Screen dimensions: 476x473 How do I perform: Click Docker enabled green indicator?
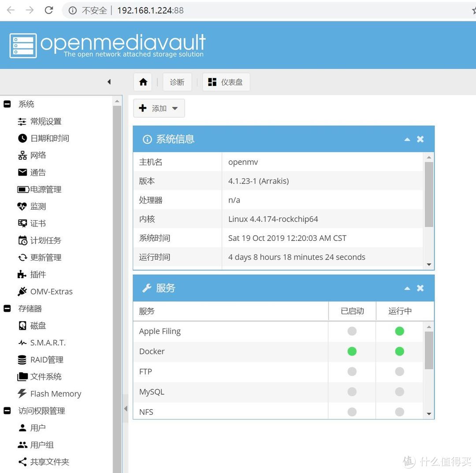coord(352,351)
